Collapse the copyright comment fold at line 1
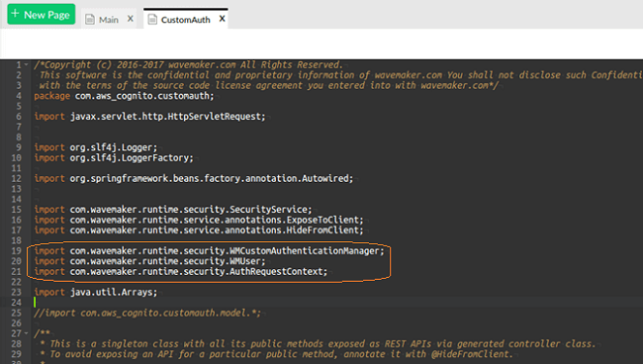The image size is (643, 364). (x=27, y=64)
